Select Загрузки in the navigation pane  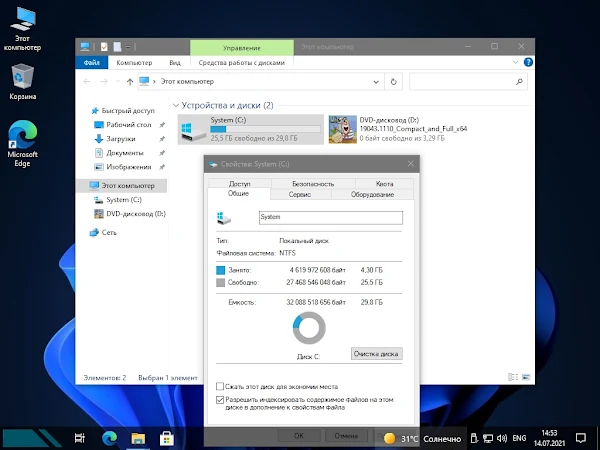click(121, 139)
